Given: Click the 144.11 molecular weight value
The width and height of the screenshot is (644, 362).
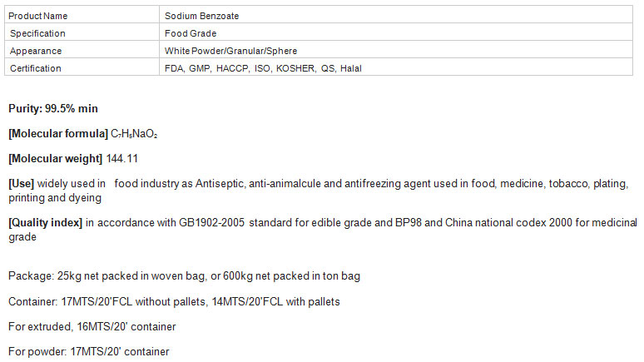Looking at the screenshot, I should tap(122, 159).
